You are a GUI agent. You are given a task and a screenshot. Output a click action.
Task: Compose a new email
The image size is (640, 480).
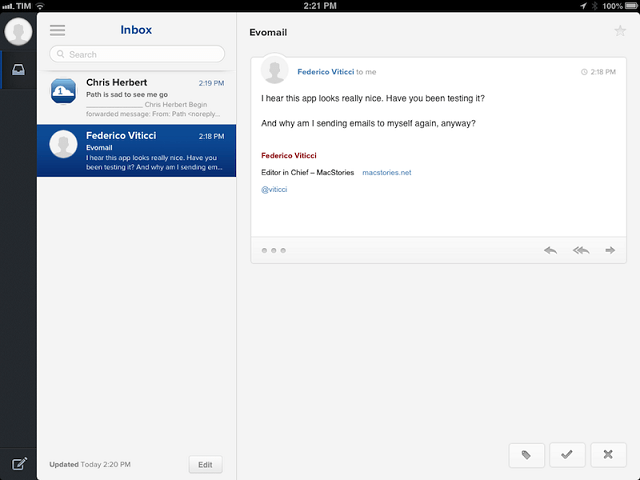[x=18, y=463]
